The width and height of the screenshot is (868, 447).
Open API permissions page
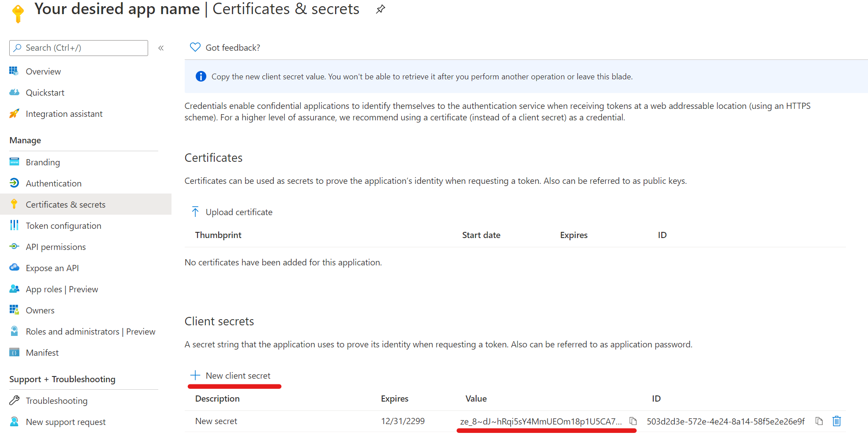pos(56,247)
